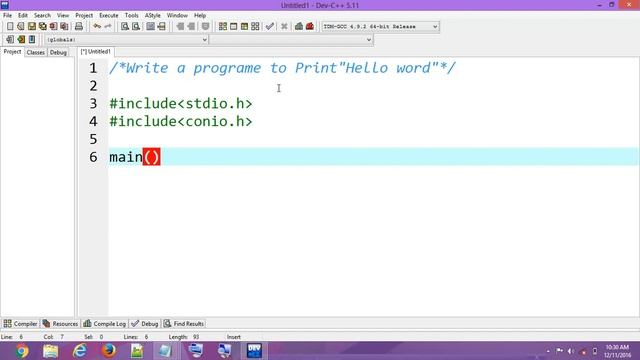
Task: Open the View menu
Action: coord(62,16)
